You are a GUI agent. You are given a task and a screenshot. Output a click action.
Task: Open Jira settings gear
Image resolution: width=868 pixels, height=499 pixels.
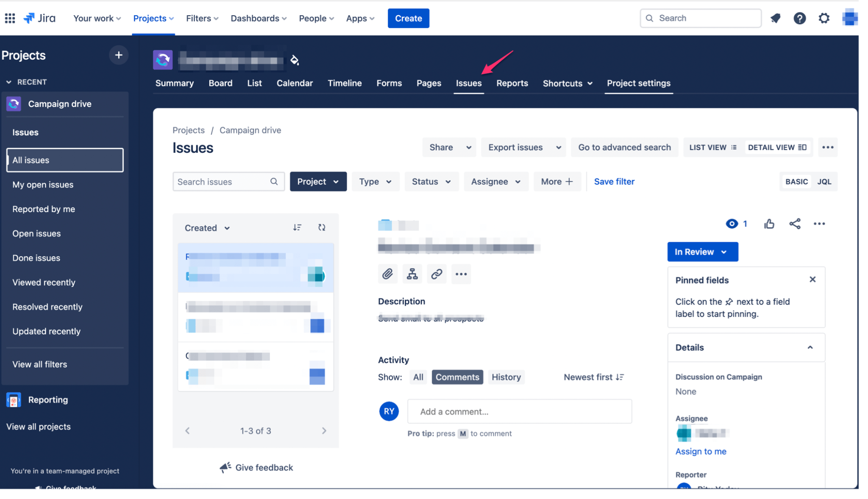[x=824, y=18]
